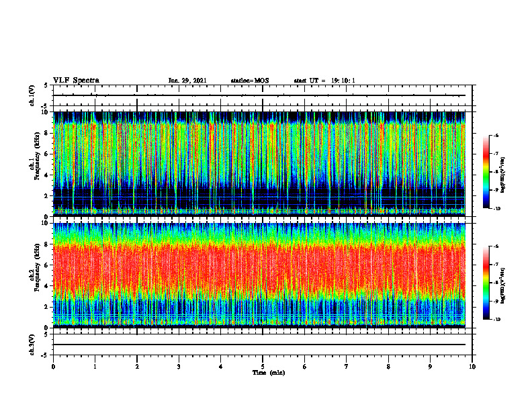
Task: Click the "station=MOS" label
Action: pyautogui.click(x=250, y=81)
